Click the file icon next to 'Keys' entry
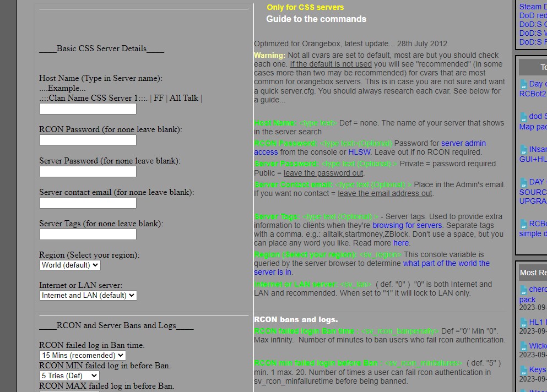Image resolution: width=547 pixels, height=392 pixels. click(523, 370)
